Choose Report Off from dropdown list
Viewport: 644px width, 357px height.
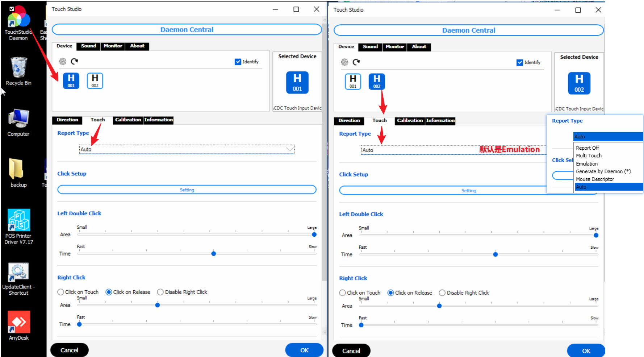[x=609, y=148]
